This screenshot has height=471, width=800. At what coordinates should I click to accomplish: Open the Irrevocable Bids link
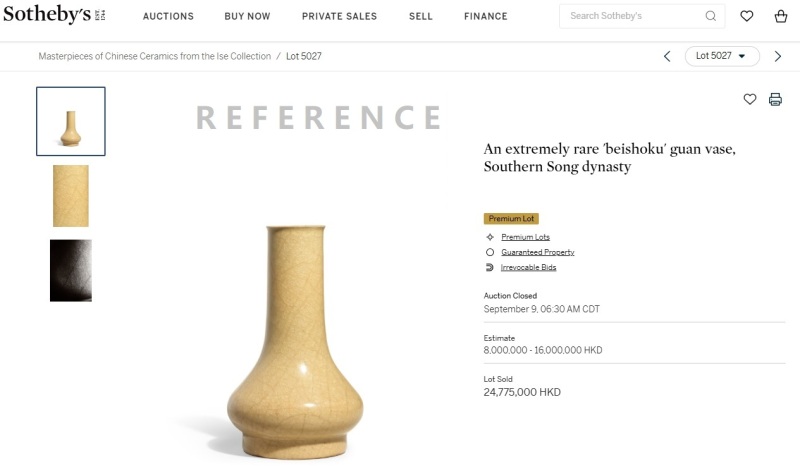[x=528, y=267]
